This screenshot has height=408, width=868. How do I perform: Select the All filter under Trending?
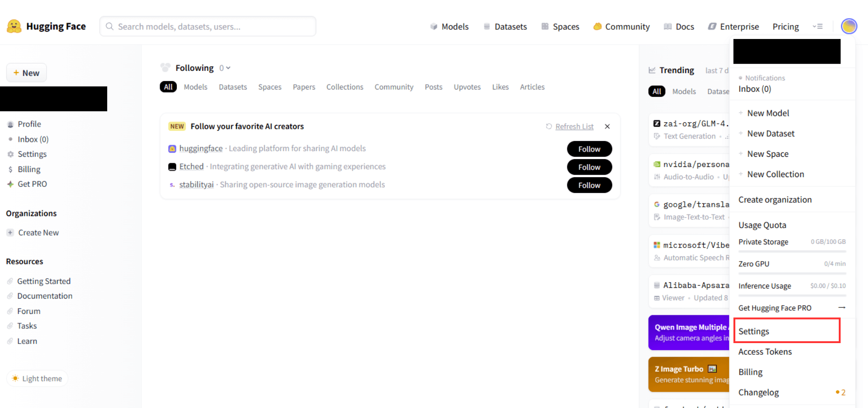(656, 91)
